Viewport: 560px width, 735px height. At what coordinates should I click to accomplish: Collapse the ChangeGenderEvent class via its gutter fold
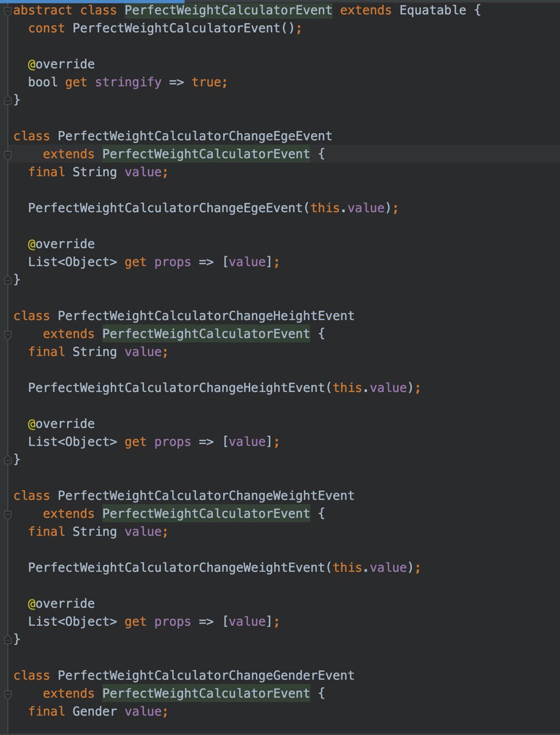click(x=7, y=694)
